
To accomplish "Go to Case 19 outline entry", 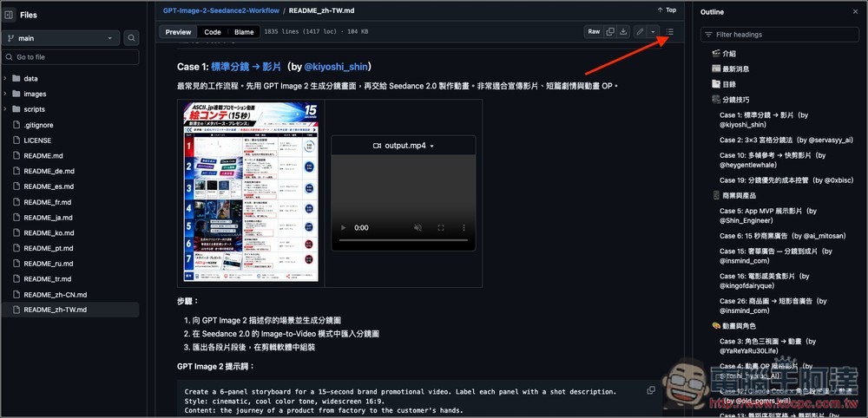I will (786, 180).
